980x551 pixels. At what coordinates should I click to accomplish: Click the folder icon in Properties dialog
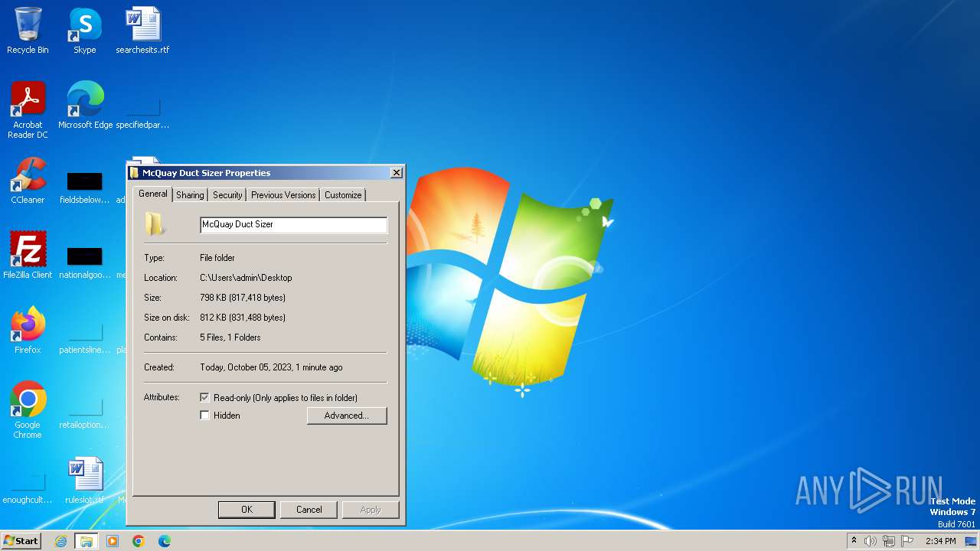(x=154, y=224)
